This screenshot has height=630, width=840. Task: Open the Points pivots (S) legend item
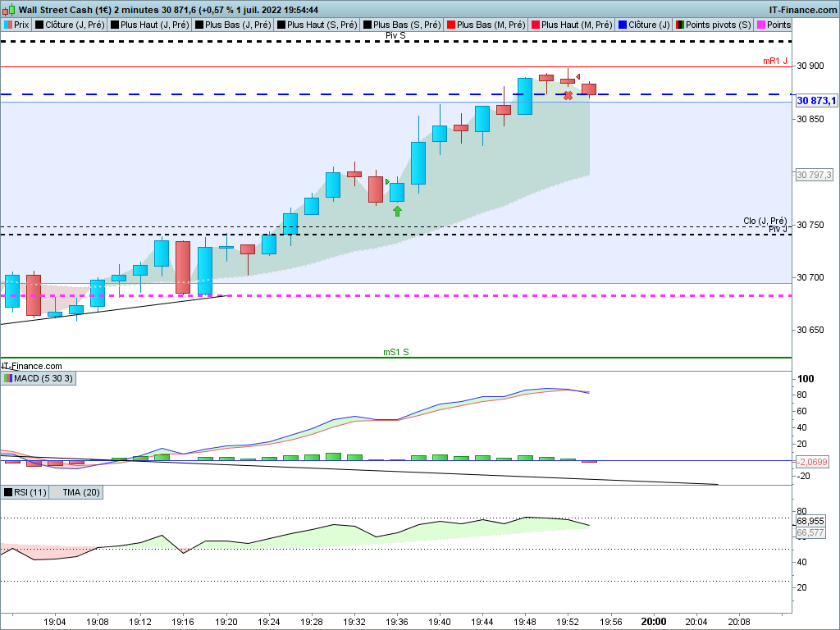[713, 25]
